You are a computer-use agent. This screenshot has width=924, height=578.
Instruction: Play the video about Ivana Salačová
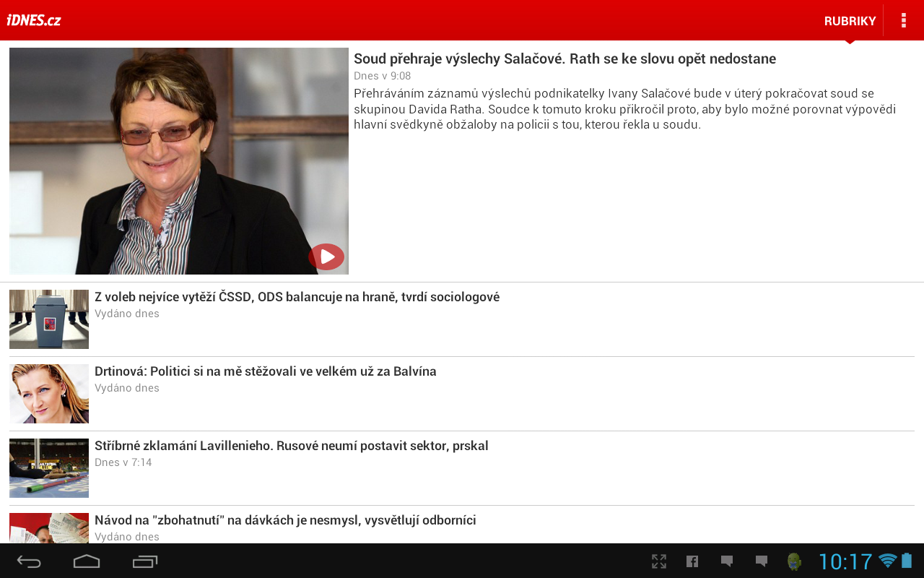(327, 256)
